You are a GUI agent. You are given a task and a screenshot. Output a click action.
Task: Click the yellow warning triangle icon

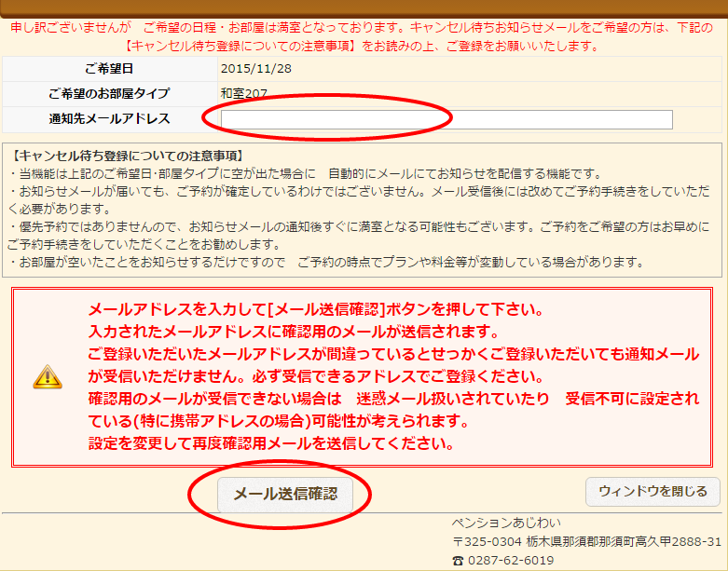click(x=48, y=376)
